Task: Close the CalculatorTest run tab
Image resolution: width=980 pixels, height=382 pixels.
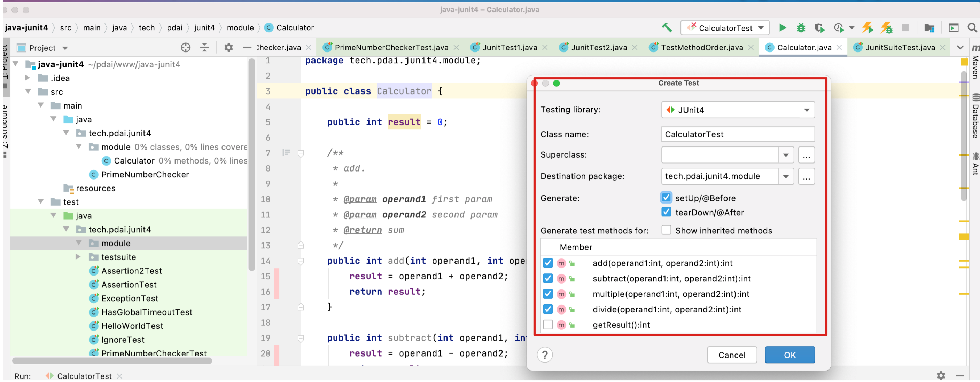Action: (x=119, y=376)
